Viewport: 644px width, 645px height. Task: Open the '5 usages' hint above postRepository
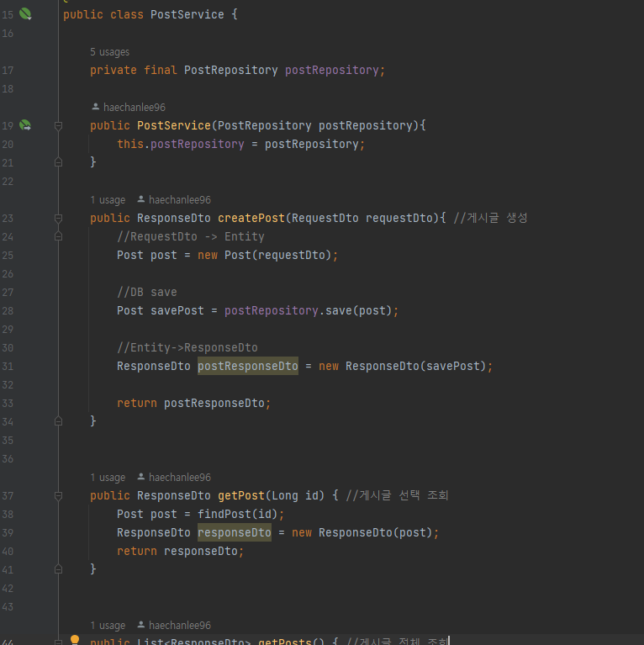pos(110,52)
